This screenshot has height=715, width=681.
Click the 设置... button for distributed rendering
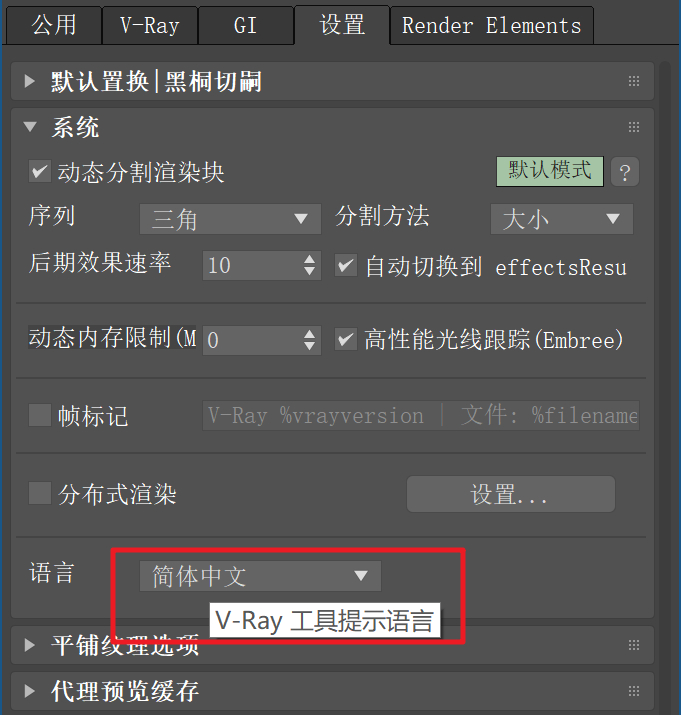(x=510, y=494)
